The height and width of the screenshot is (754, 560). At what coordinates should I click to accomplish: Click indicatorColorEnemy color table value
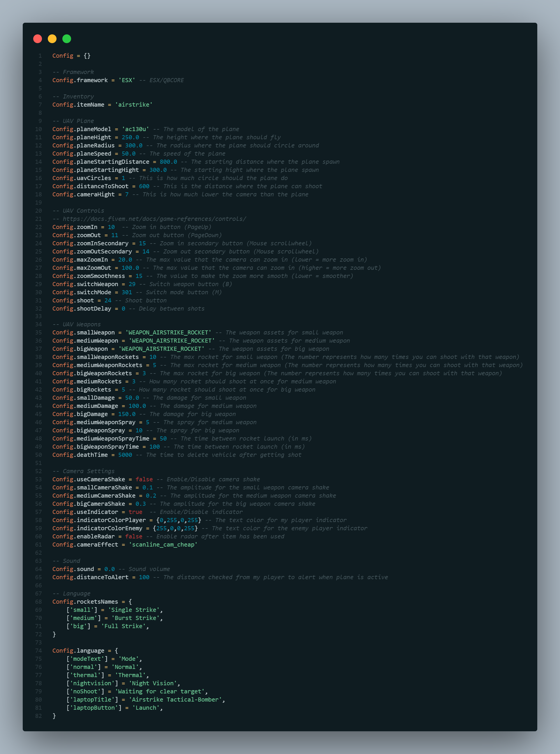pos(175,528)
